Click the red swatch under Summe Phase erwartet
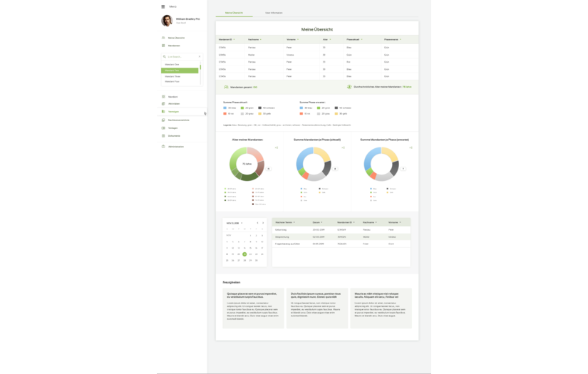The width and height of the screenshot is (588, 374). point(301,113)
